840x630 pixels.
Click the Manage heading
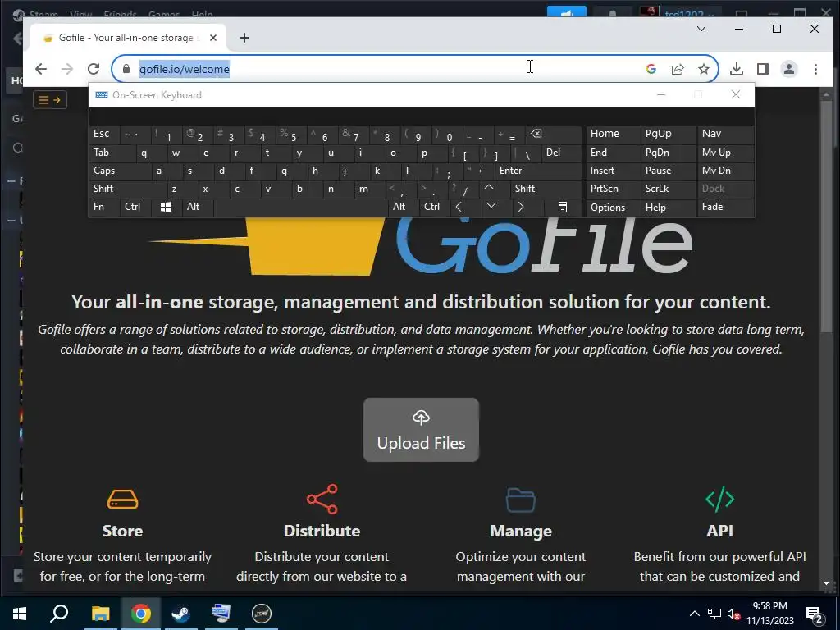tap(521, 531)
